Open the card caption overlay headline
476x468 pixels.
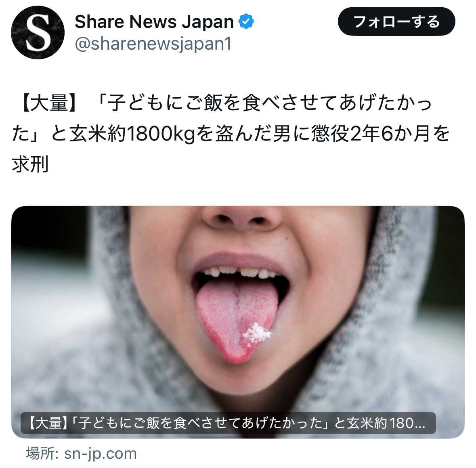pyautogui.click(x=228, y=423)
